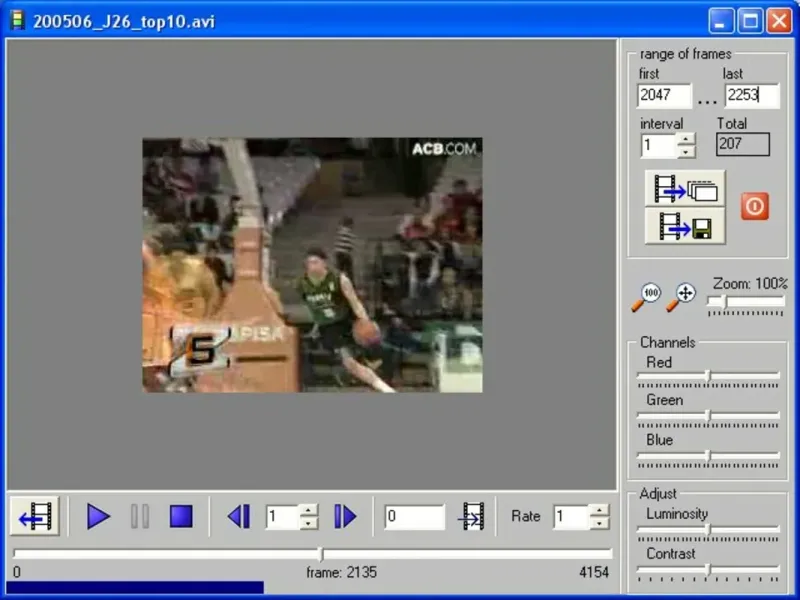Screen dimensions: 800x600
Task: Click the Zoom slider handle
Action: (x=724, y=302)
